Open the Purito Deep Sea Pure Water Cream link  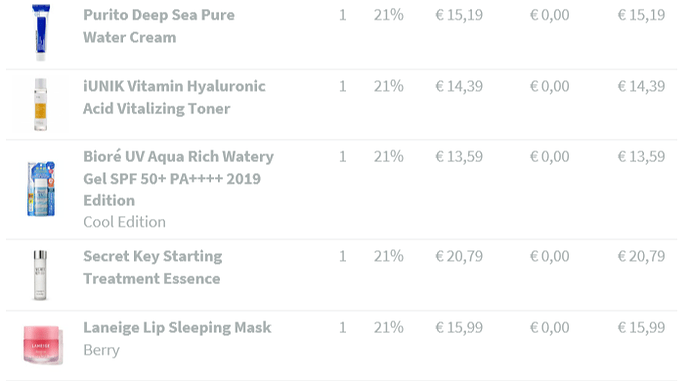[159, 26]
